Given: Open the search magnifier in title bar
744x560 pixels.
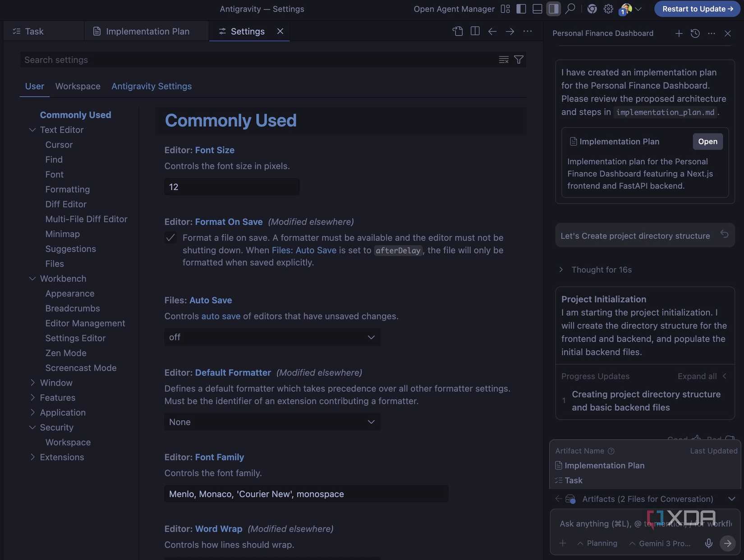Looking at the screenshot, I should 570,9.
